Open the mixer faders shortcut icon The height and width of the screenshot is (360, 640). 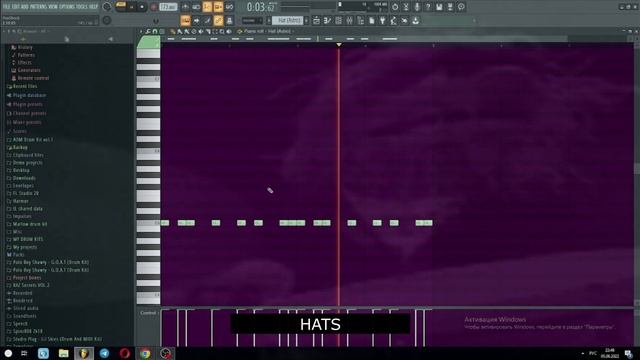350,20
